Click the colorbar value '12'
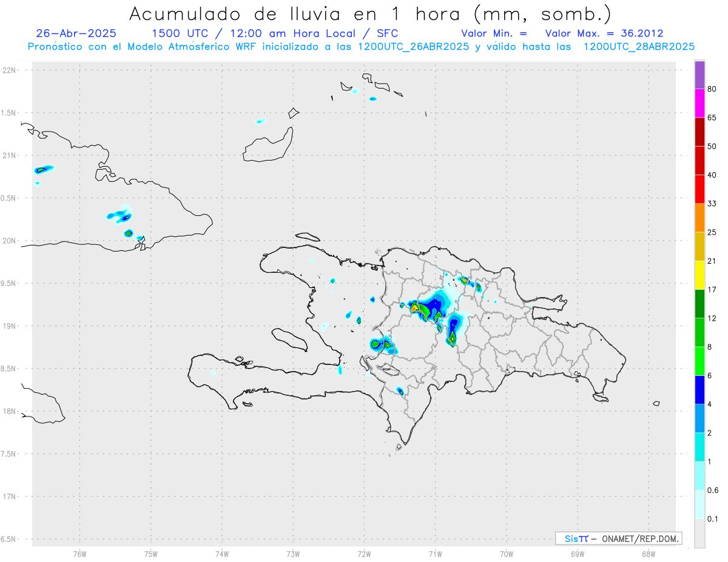 click(712, 318)
